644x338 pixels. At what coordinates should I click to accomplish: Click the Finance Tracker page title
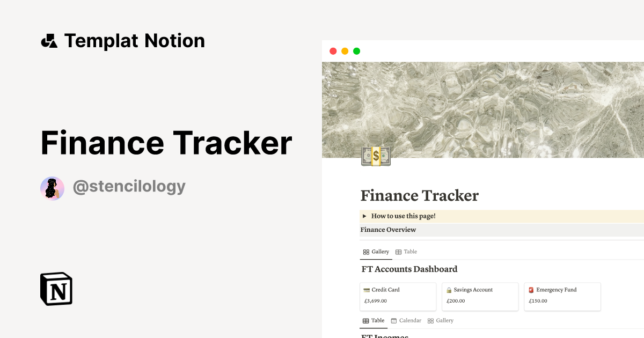click(x=420, y=195)
